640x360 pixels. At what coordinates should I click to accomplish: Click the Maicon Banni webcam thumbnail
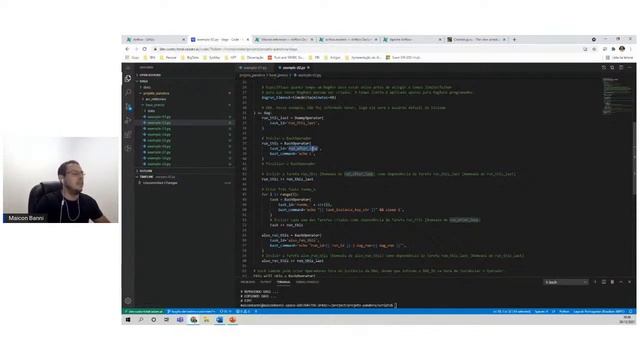[x=61, y=180]
